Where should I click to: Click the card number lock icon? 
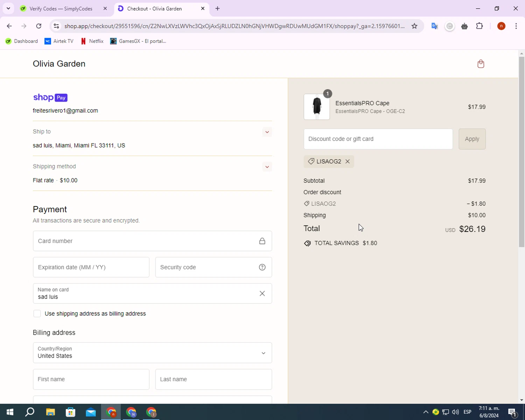point(262,241)
